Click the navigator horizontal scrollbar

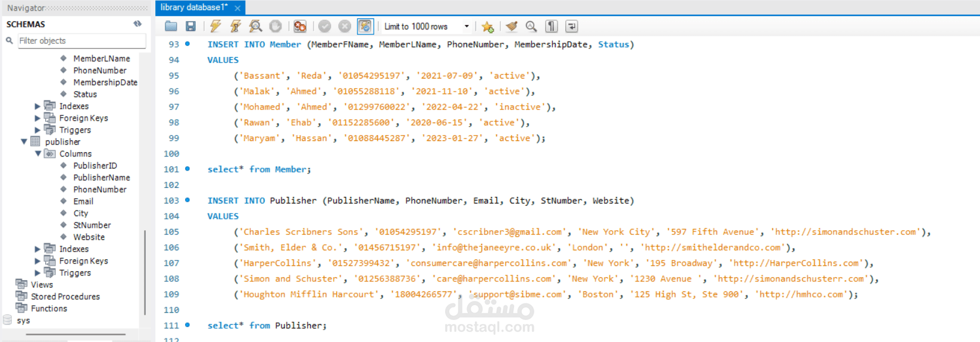[x=76, y=334]
